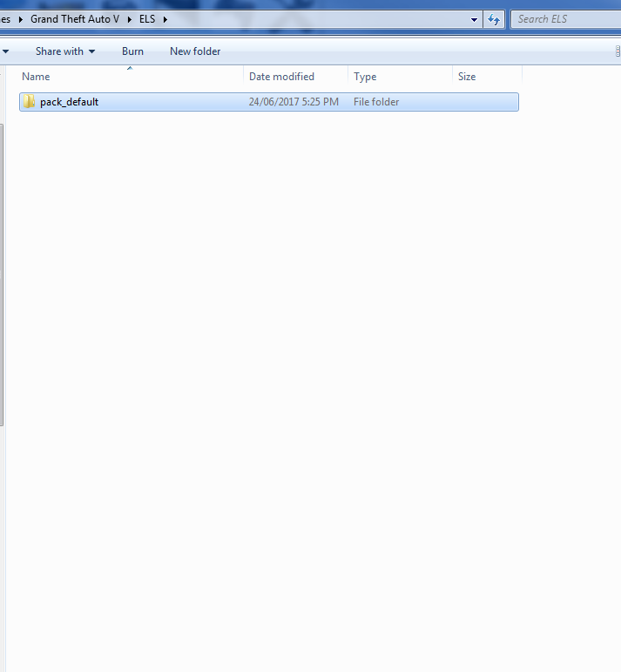This screenshot has width=621, height=672.
Task: Click date 24/06/2017 5:25 PM cell
Action: [294, 102]
